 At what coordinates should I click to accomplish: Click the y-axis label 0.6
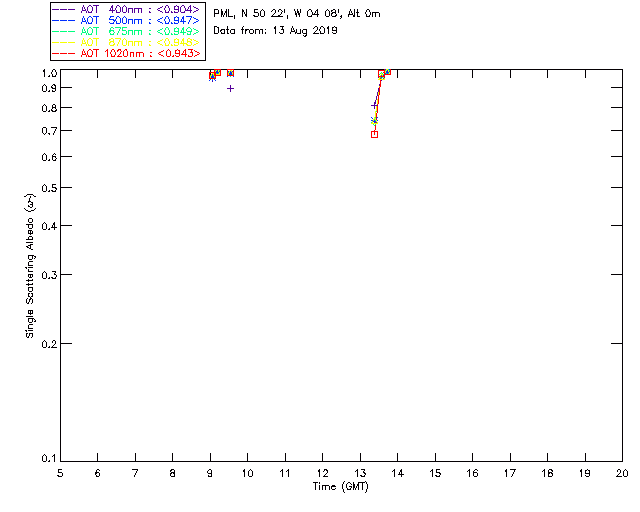pyautogui.click(x=49, y=157)
